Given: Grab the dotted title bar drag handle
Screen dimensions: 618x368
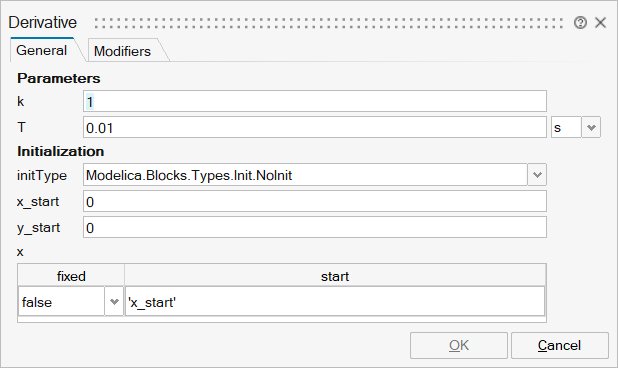Looking at the screenshot, I should [x=329, y=23].
